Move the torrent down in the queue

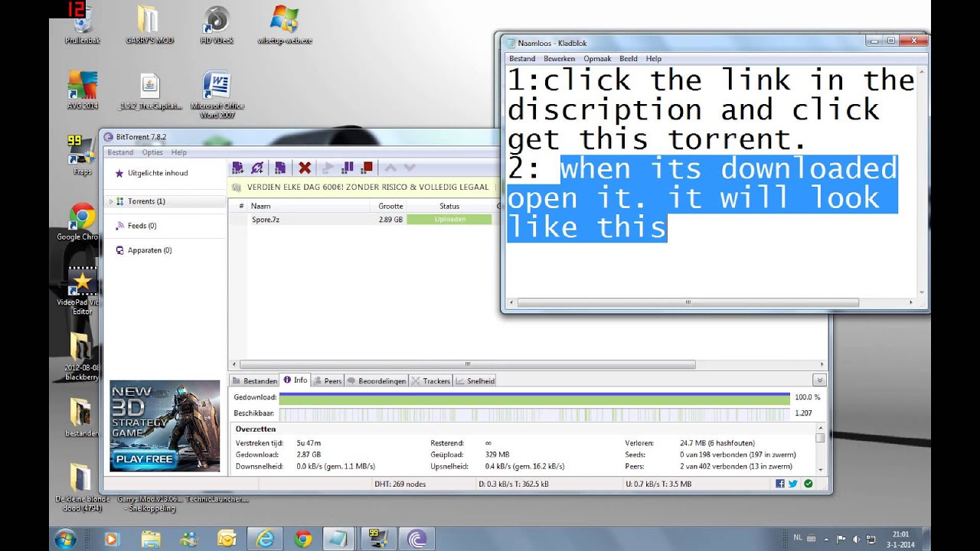coord(410,168)
